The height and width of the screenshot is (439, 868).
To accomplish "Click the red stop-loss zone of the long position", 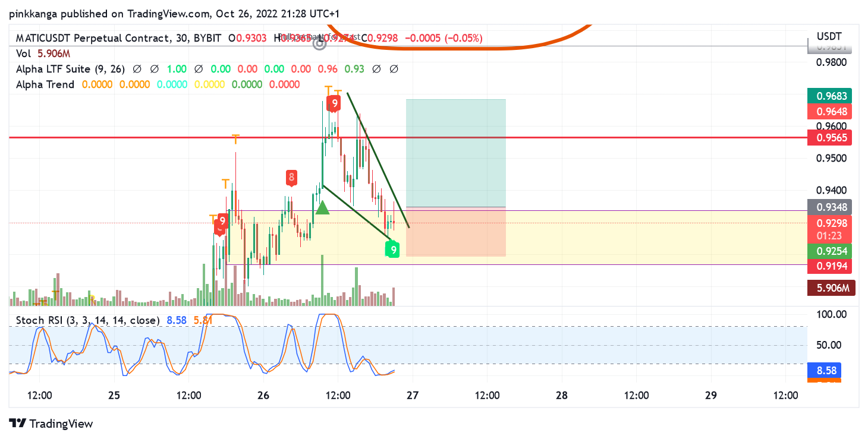I will (456, 232).
